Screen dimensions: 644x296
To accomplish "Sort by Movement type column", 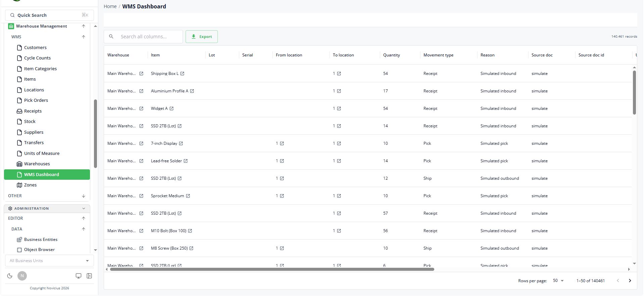I will (x=438, y=55).
